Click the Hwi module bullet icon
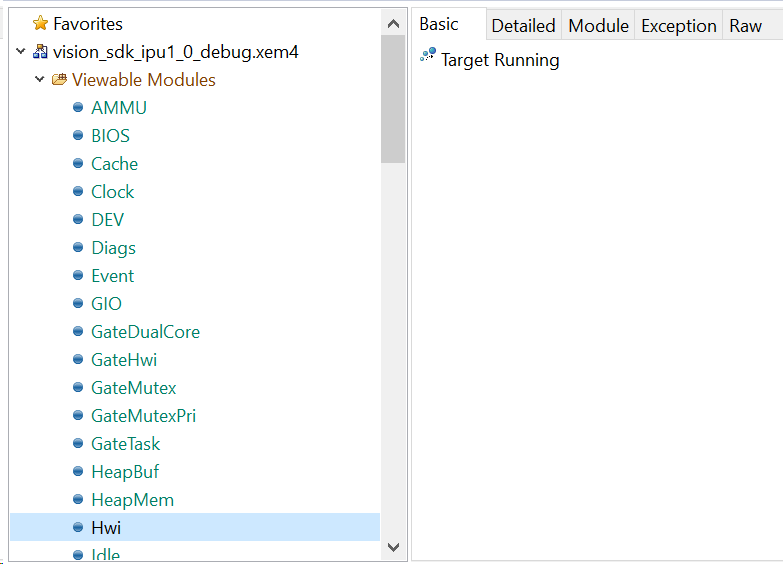783x564 pixels. pos(78,527)
